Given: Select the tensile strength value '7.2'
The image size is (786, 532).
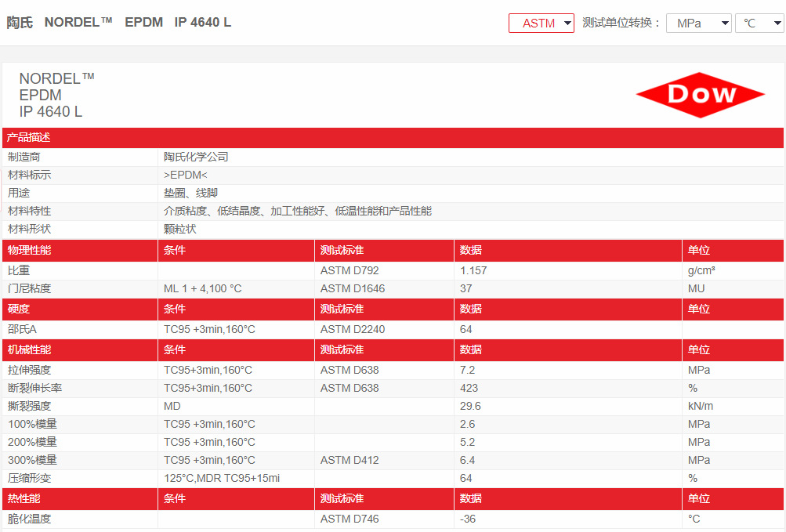Looking at the screenshot, I should (467, 370).
